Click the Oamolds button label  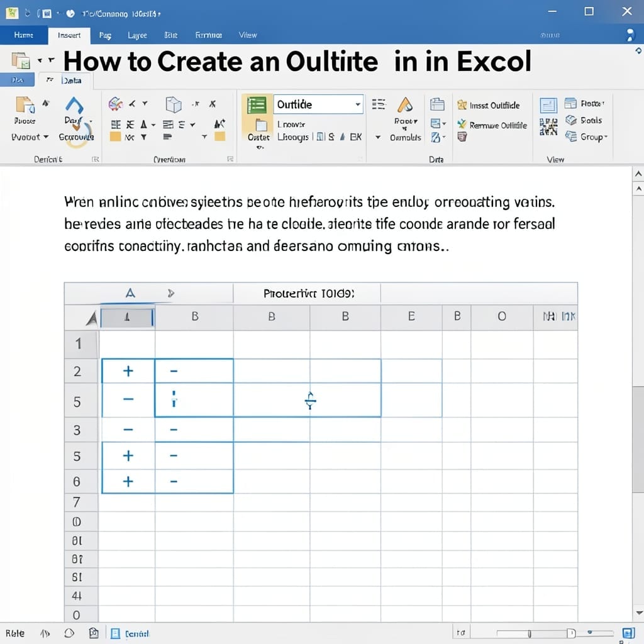406,137
